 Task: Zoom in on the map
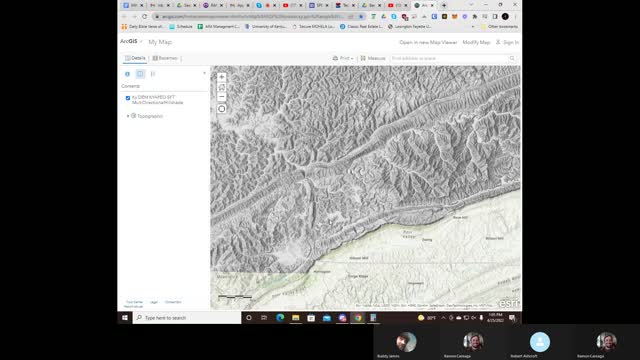[222, 77]
